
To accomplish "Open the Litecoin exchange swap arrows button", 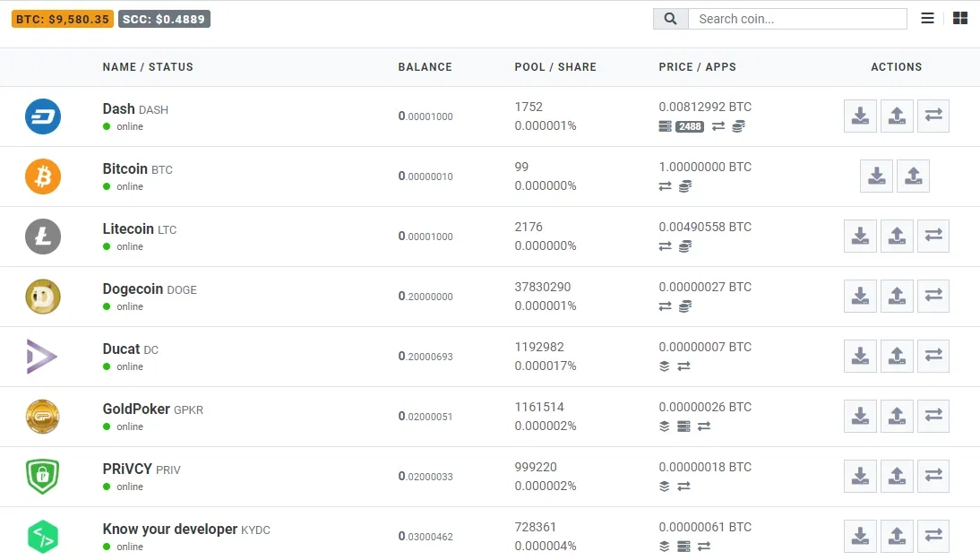I will pyautogui.click(x=933, y=237).
